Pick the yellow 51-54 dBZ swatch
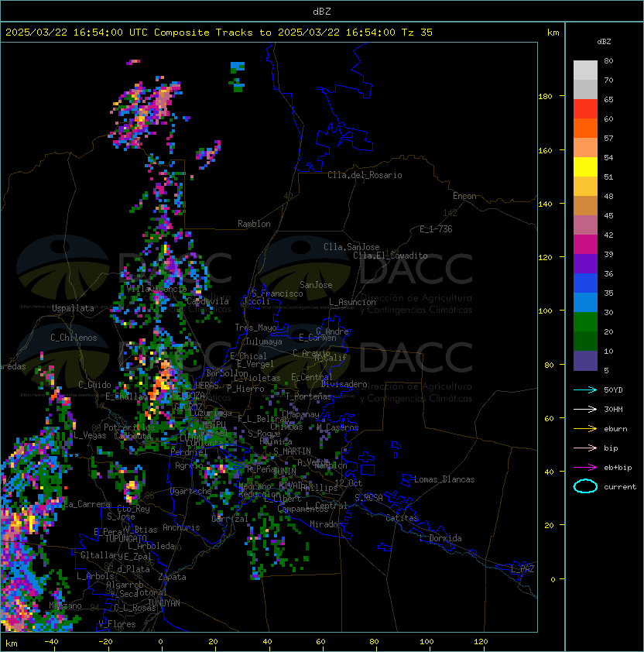Viewport: 644px width, 652px height. click(x=585, y=167)
